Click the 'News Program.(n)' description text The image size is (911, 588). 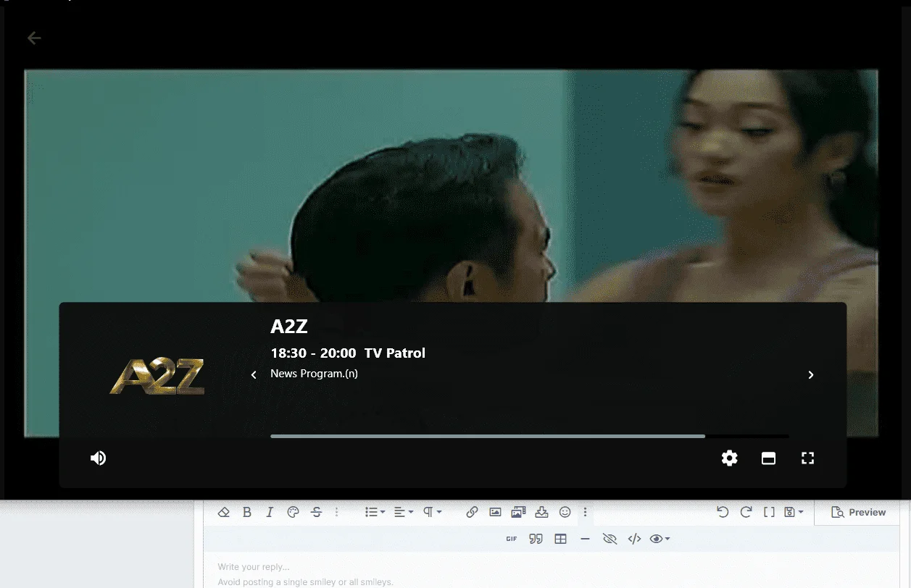tap(314, 374)
